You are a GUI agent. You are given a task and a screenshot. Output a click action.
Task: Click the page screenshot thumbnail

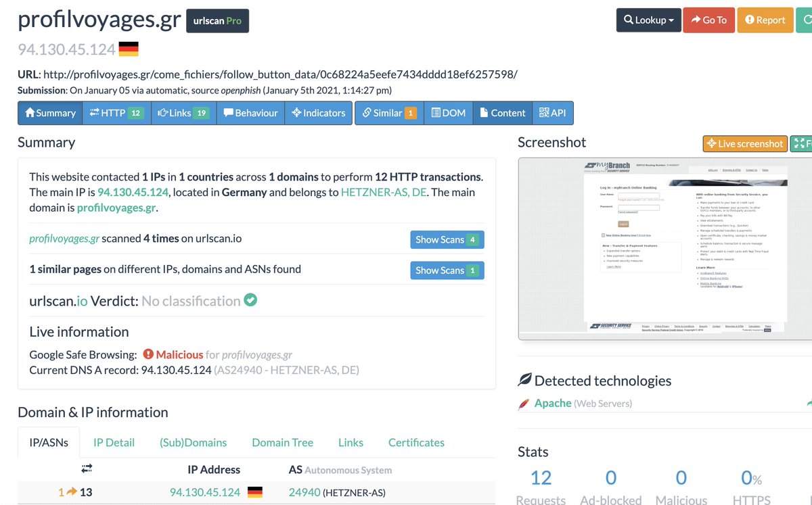point(664,248)
